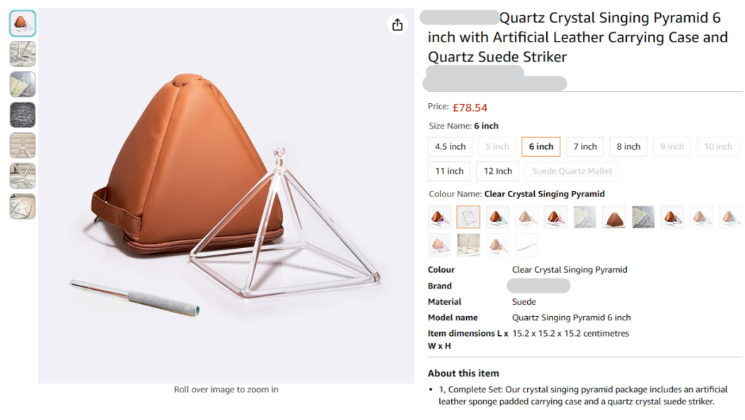Choose the 7 inch size
The width and height of the screenshot is (745, 420).
point(587,147)
